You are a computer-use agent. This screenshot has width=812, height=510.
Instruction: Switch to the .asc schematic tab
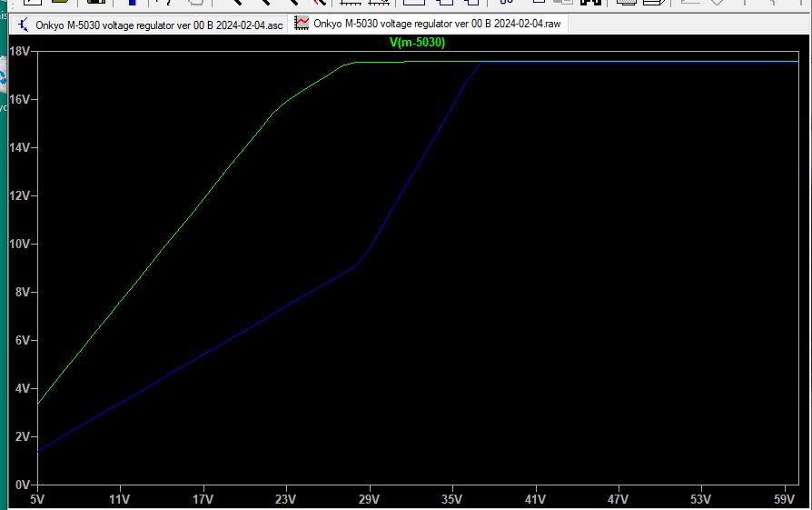pos(150,25)
